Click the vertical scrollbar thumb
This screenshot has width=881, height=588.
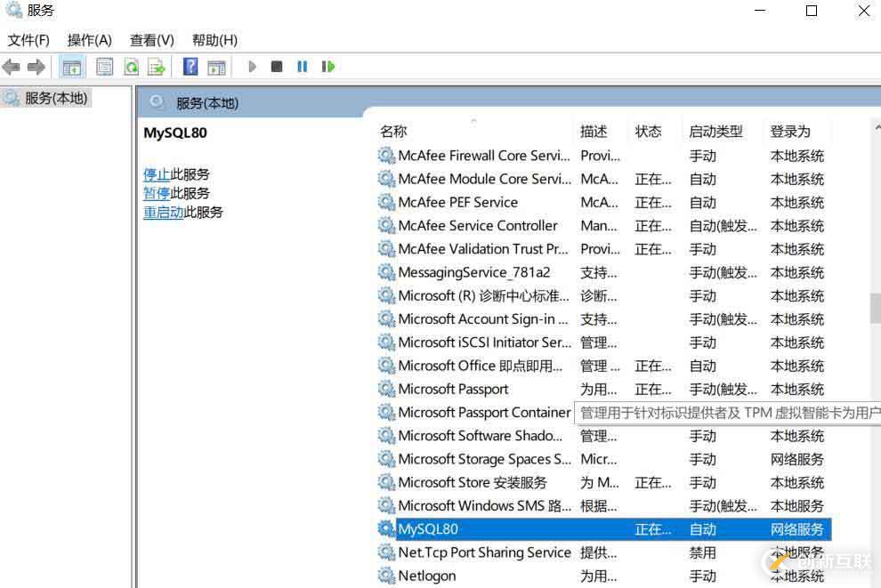[x=876, y=308]
